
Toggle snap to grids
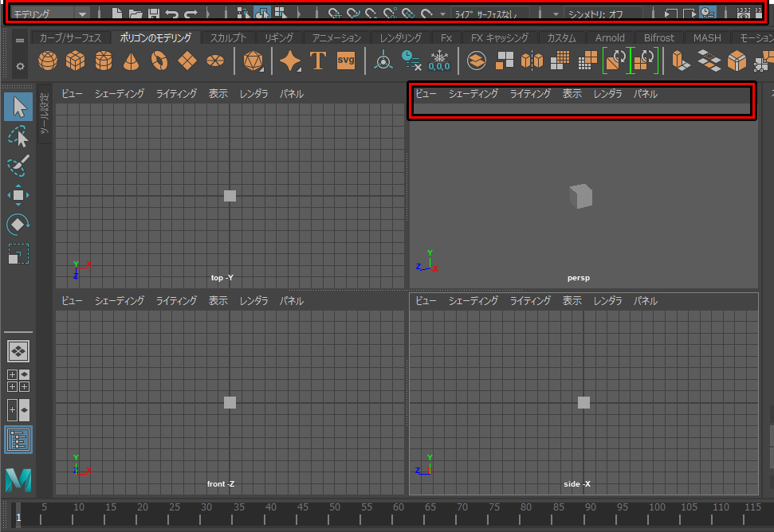click(335, 14)
